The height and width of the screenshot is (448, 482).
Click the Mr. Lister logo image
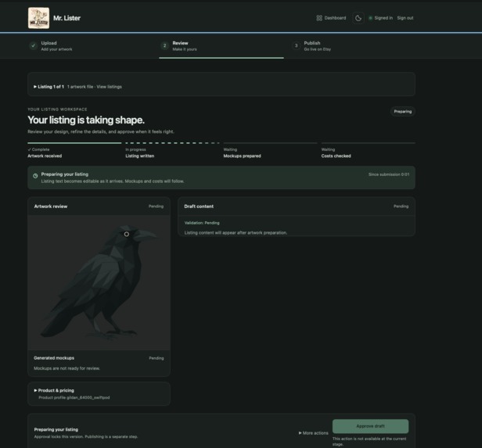coord(38,18)
